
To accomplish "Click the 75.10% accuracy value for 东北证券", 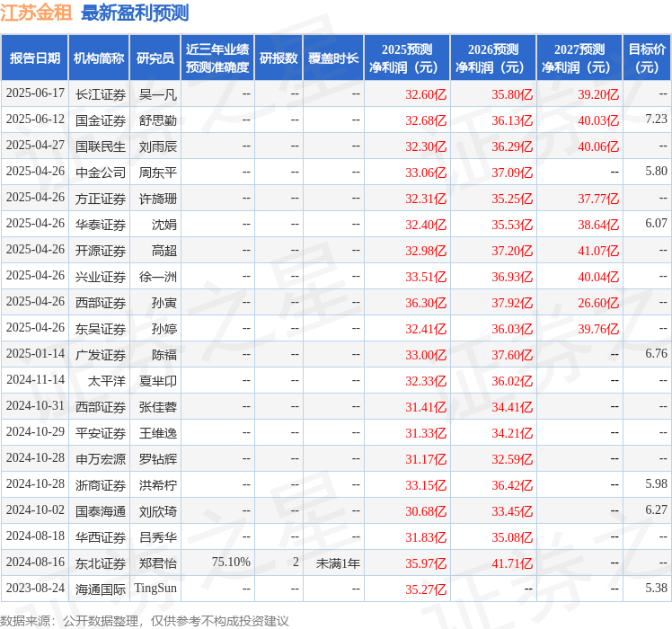I will (x=231, y=563).
